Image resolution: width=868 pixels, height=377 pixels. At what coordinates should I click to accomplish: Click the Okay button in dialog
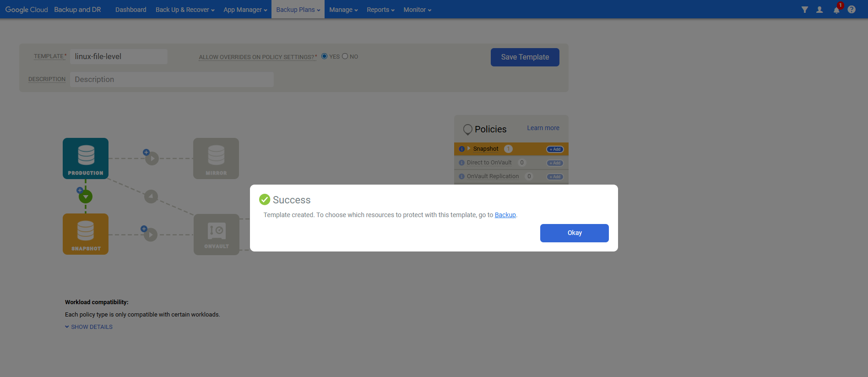575,233
